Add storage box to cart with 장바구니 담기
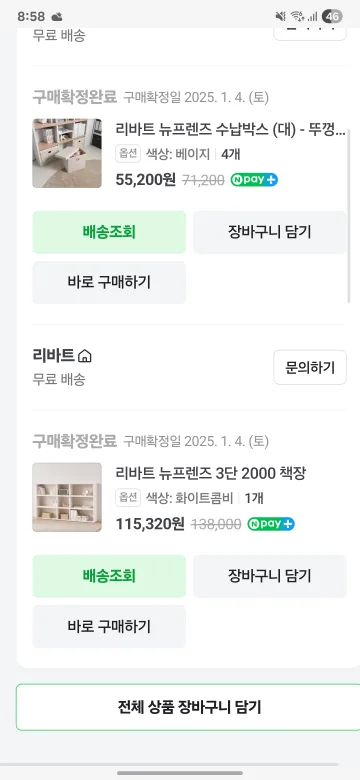360x780 pixels. click(270, 232)
